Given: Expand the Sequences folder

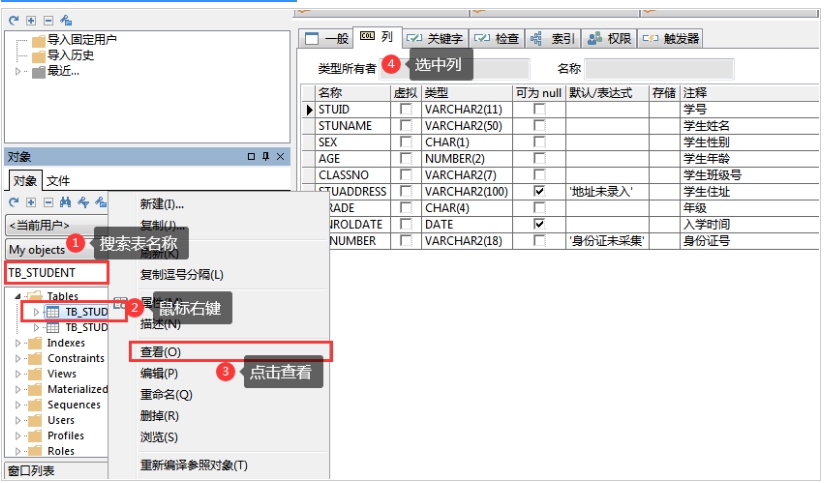Looking at the screenshot, I should tap(18, 405).
